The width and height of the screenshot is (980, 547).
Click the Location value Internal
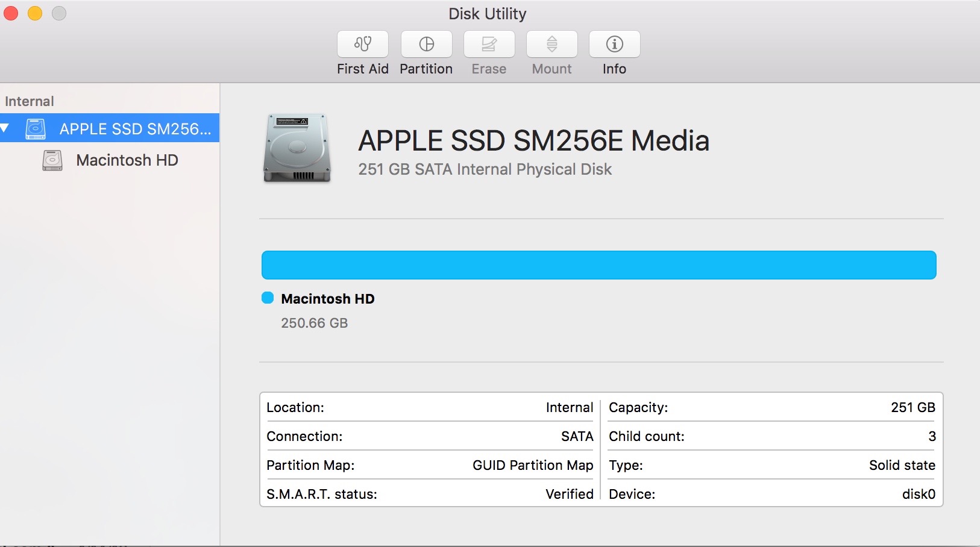click(570, 408)
